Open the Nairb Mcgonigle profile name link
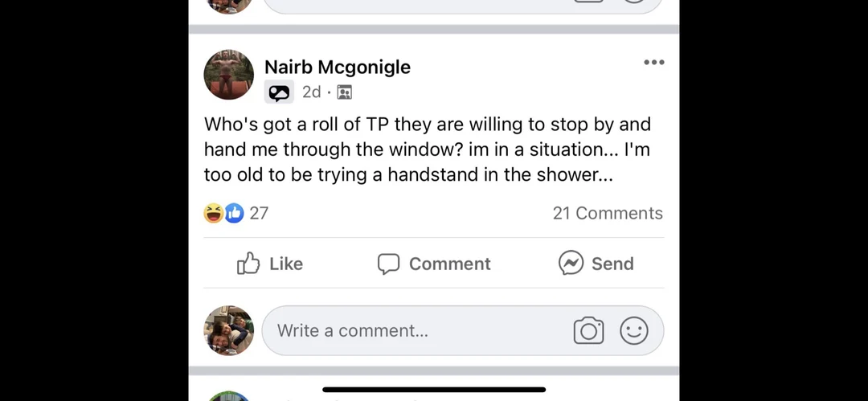This screenshot has height=401, width=868. click(x=337, y=68)
